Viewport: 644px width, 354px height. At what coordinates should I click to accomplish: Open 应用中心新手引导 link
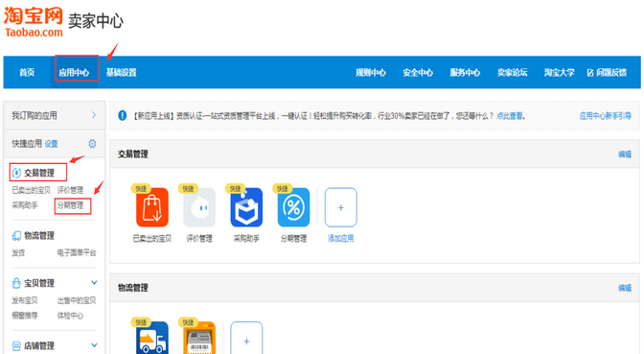606,116
